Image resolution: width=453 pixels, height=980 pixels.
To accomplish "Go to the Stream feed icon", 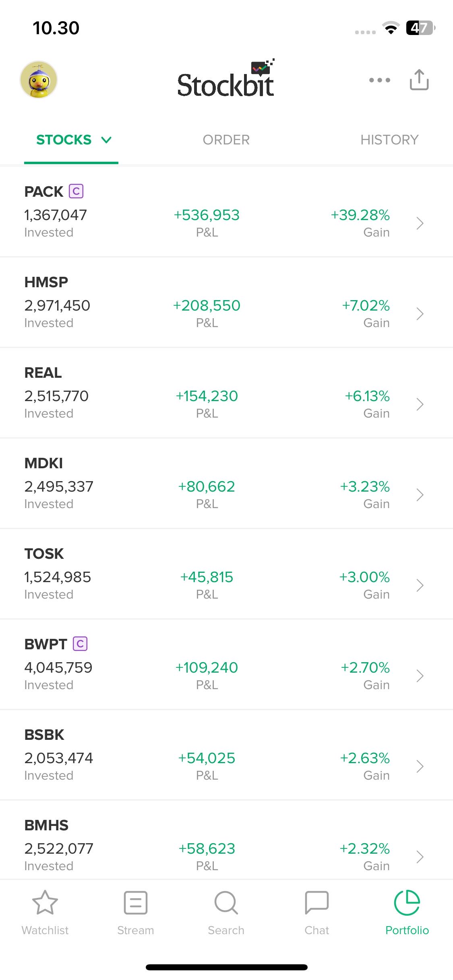I will 136,903.
